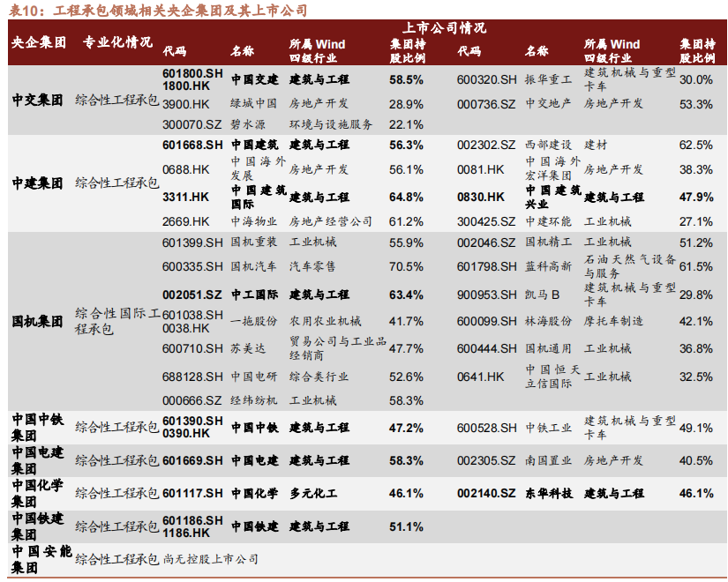This screenshot has height=582, width=728.
Task: Select company name 绿城中国
Action: pos(253,103)
